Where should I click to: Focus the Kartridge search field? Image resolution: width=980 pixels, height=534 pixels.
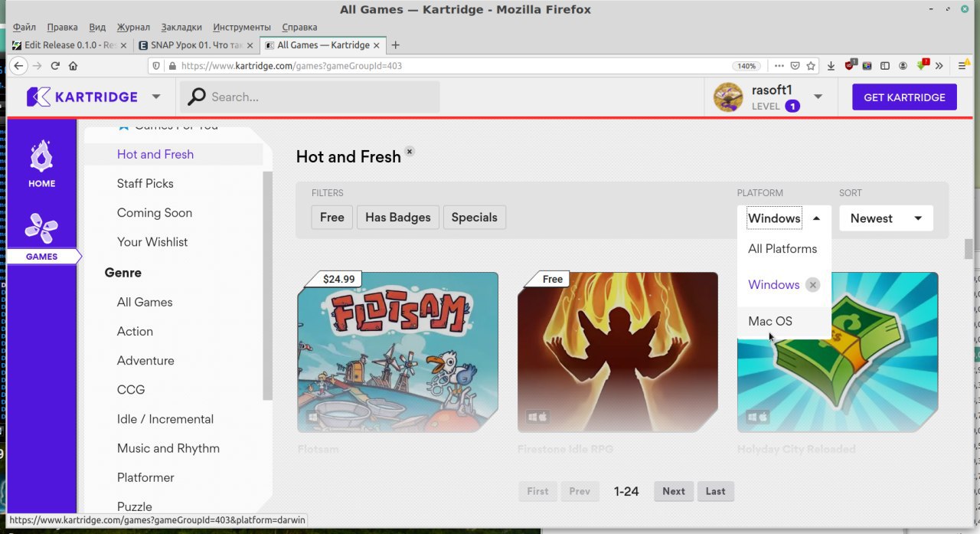click(310, 97)
